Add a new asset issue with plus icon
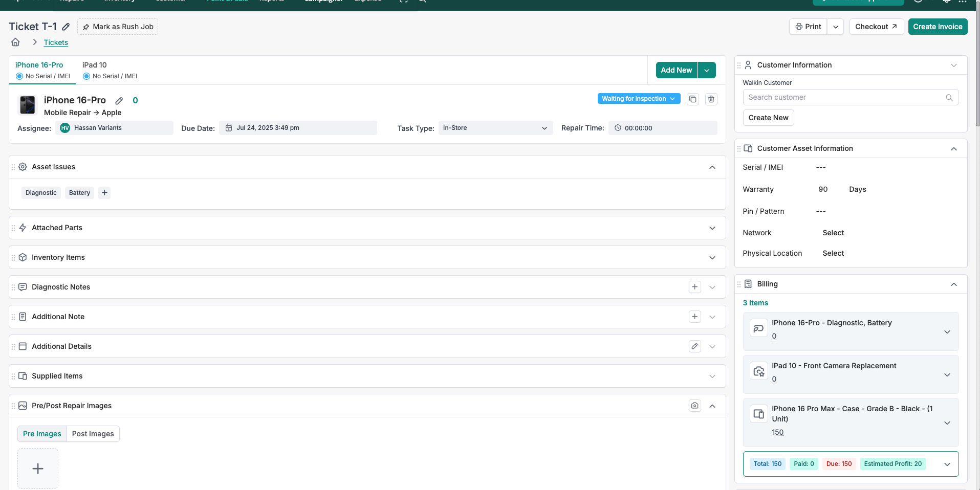This screenshot has width=980, height=490. tap(104, 193)
